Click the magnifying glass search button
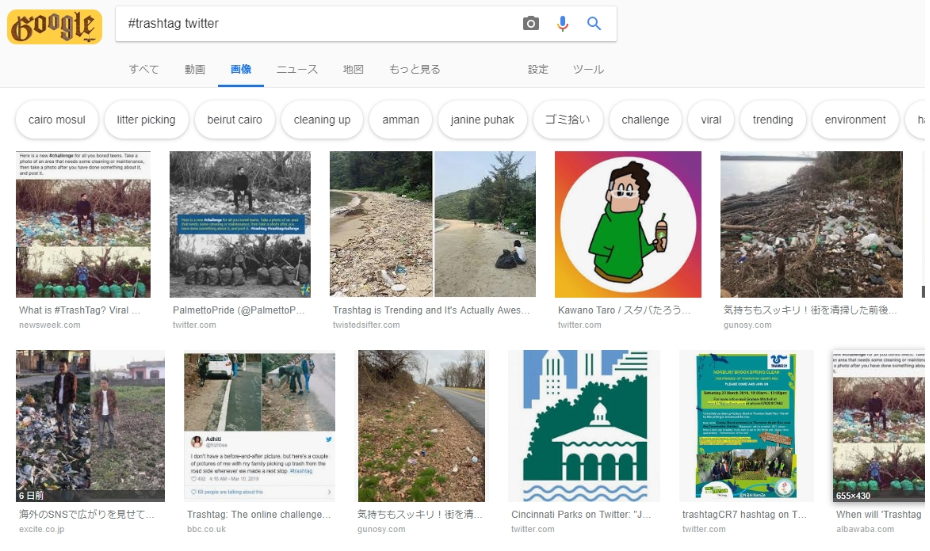Viewport: 930px width, 551px height. coord(594,23)
